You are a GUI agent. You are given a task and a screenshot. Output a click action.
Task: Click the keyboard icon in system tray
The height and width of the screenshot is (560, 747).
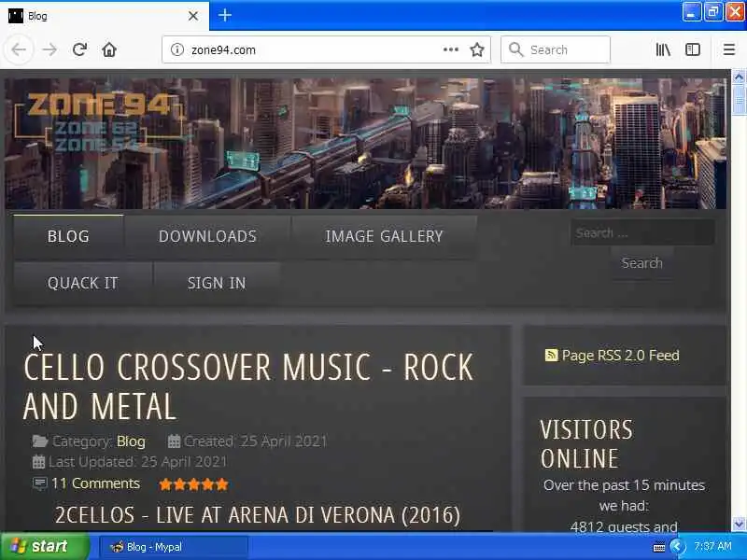click(x=659, y=547)
